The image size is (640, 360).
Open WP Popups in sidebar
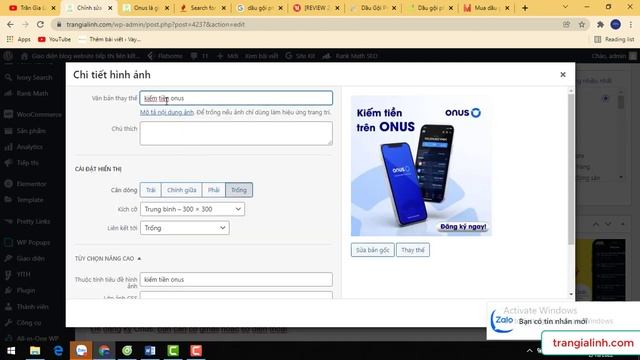(x=33, y=242)
